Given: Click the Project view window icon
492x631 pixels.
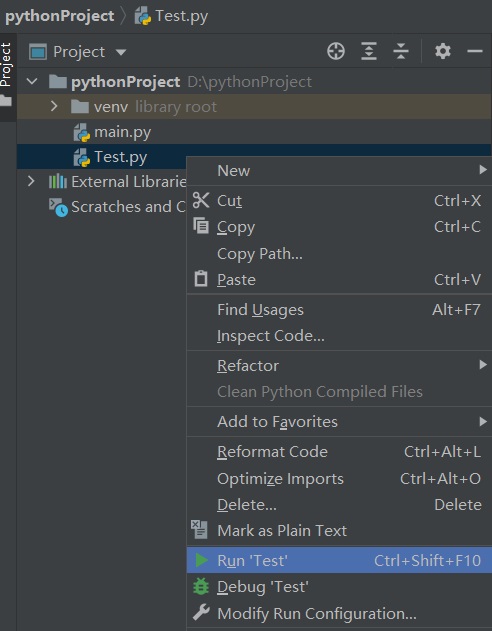Looking at the screenshot, I should pyautogui.click(x=38, y=52).
